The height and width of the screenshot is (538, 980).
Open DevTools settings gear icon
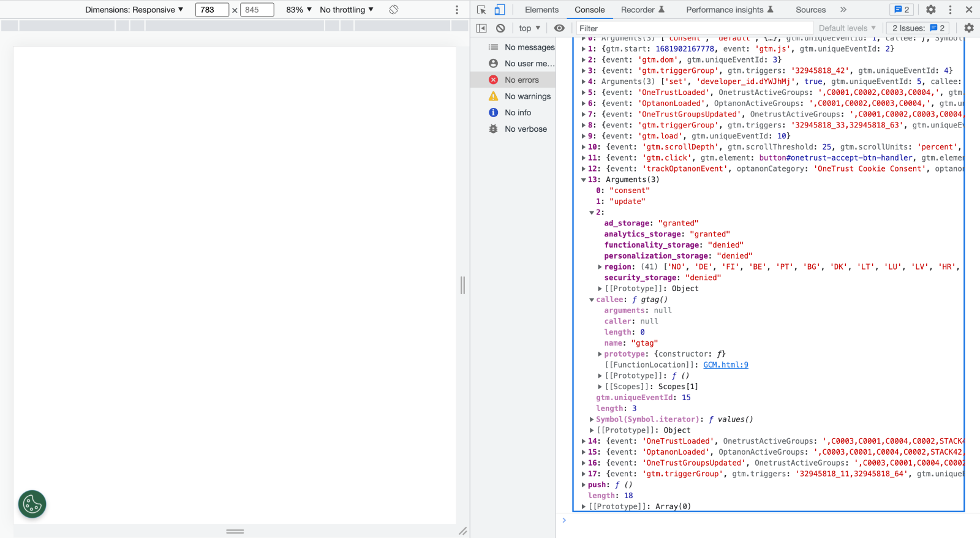tap(931, 10)
